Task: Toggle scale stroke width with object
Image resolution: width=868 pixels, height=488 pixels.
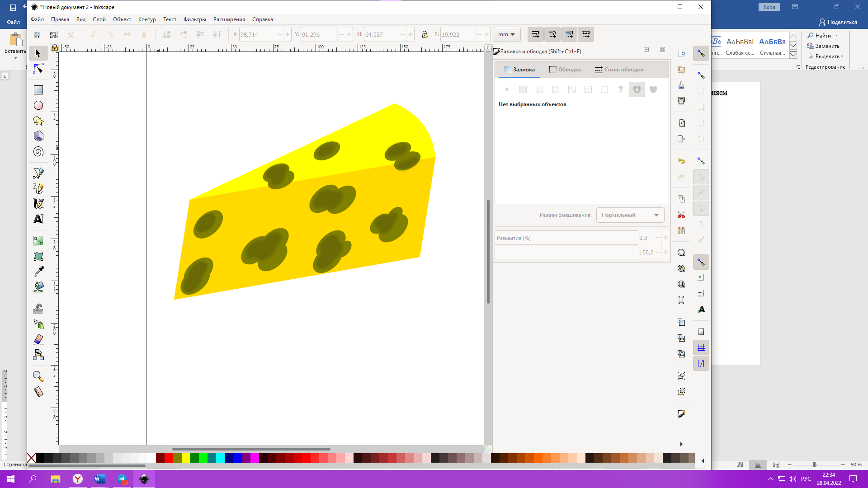Action: (x=536, y=34)
